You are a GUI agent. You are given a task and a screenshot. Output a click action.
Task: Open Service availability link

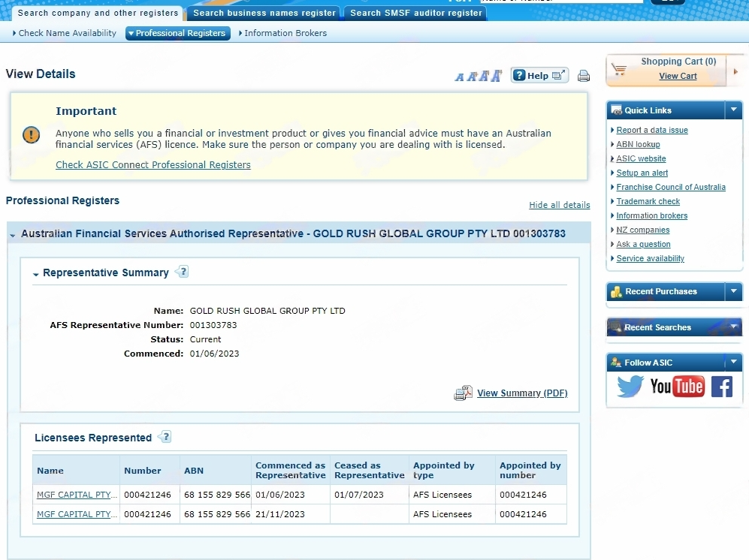pos(650,258)
